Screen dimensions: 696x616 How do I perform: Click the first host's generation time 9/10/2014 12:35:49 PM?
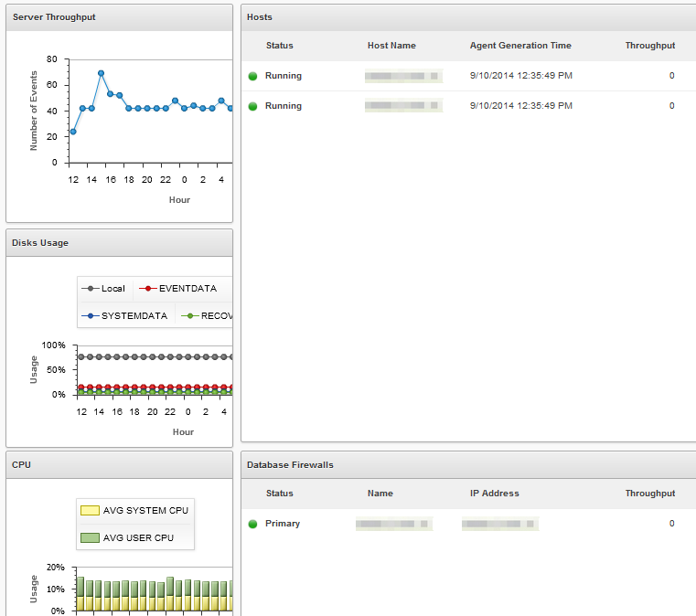[521, 76]
